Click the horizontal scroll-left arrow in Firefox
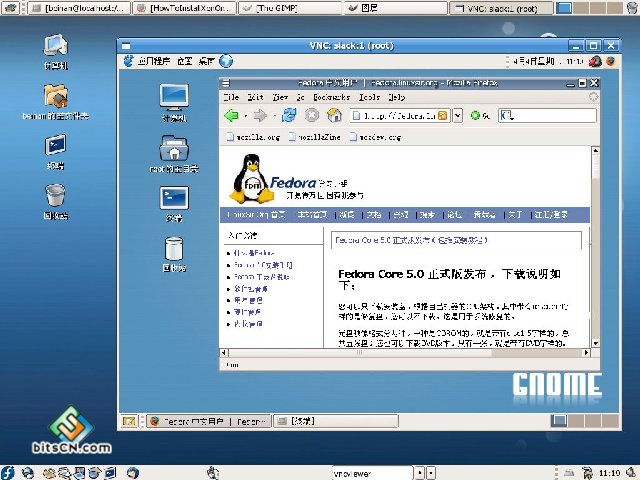This screenshot has height=480, width=640. coord(224,352)
